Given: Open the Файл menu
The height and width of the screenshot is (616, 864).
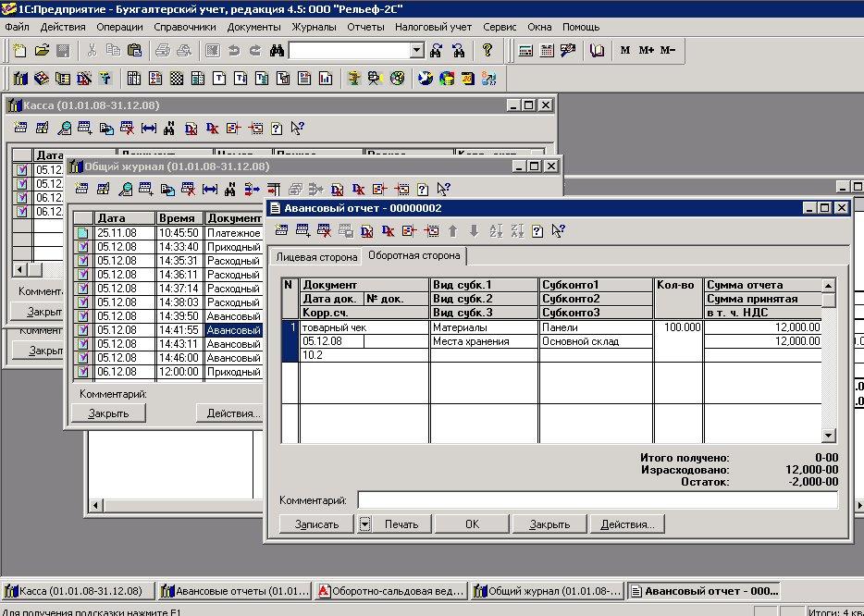Looking at the screenshot, I should click(17, 27).
